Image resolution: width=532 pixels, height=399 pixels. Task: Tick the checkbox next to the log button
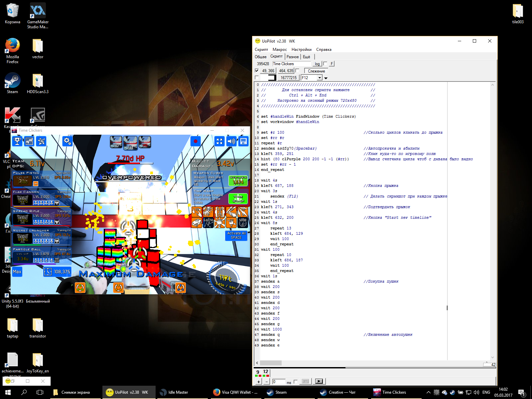pos(325,64)
